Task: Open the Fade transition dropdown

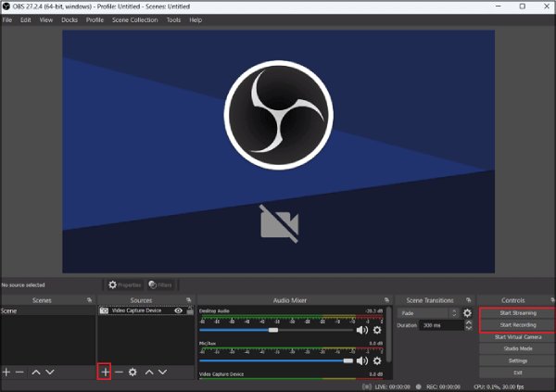Action: 428,313
